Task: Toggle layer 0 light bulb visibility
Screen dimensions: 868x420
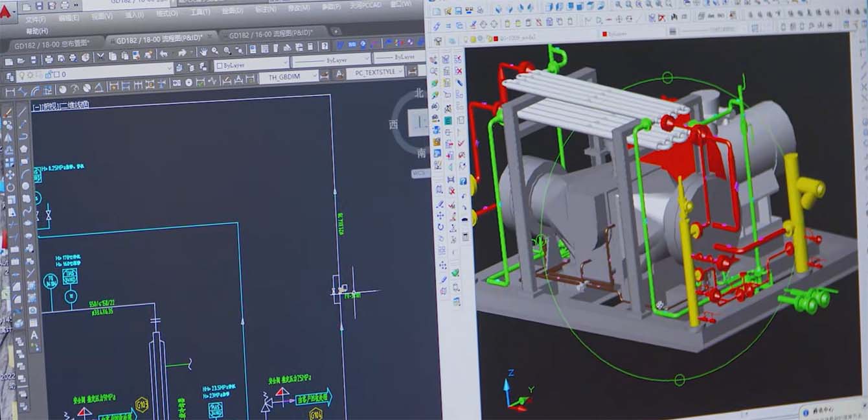Action: click(x=21, y=75)
